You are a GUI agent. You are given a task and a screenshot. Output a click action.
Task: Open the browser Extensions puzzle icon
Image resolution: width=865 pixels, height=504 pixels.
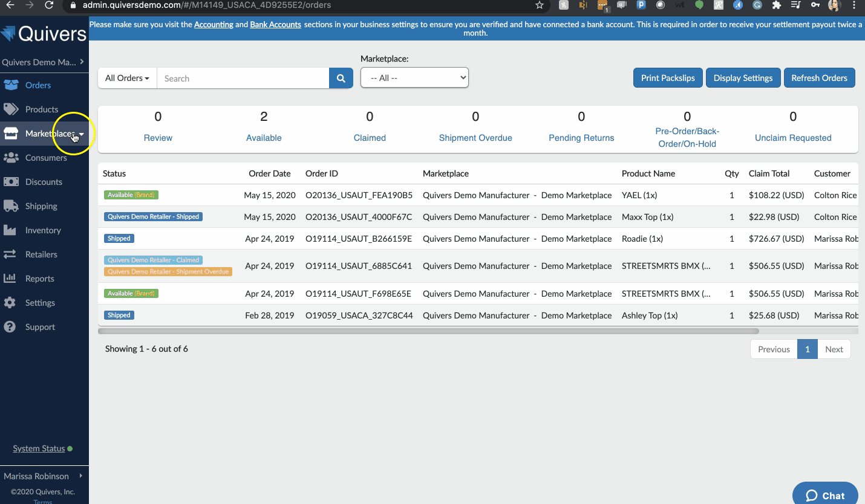coord(777,5)
